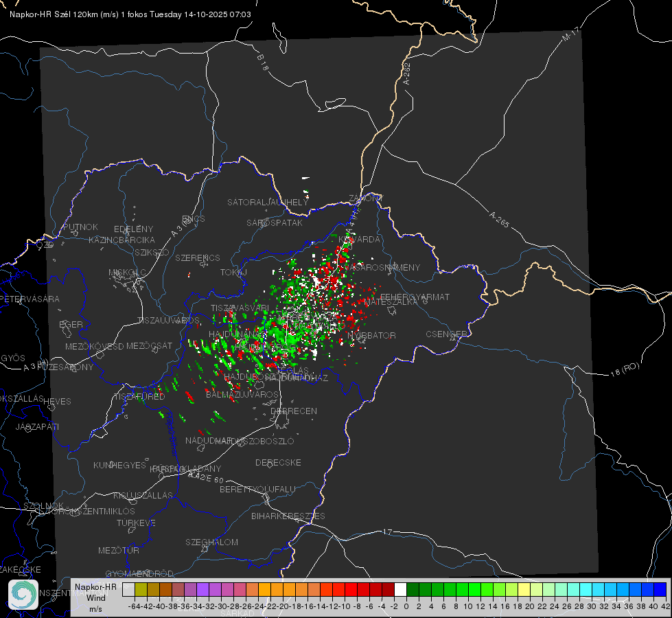The height and width of the screenshot is (618, 672).
Task: Click the CSENGER city label
Action: tap(446, 334)
